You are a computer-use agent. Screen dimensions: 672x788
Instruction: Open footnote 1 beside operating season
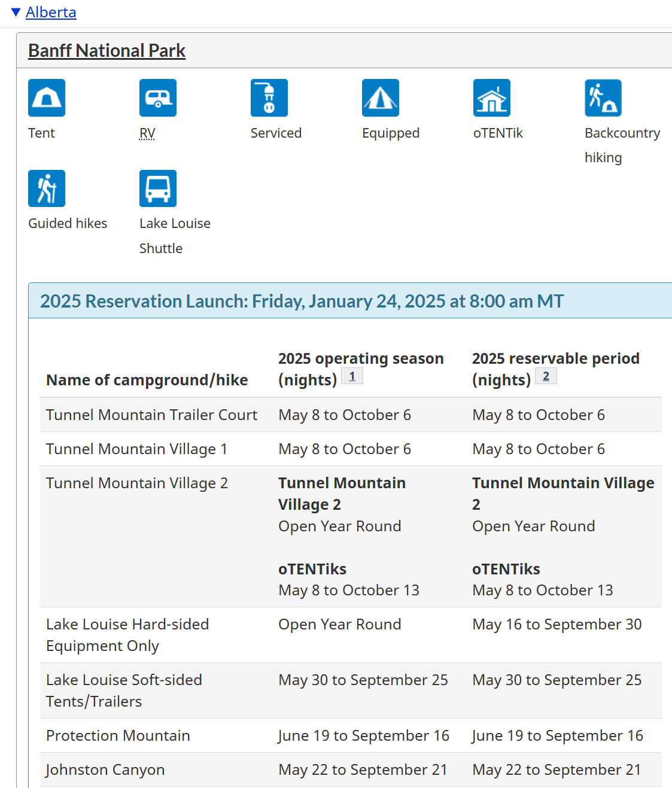coord(352,376)
